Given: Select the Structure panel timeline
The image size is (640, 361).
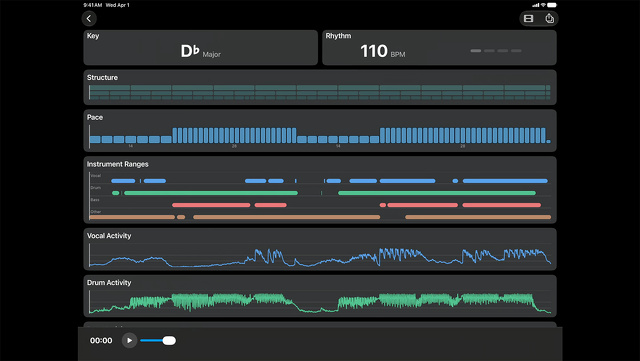Looking at the screenshot, I should (x=320, y=92).
